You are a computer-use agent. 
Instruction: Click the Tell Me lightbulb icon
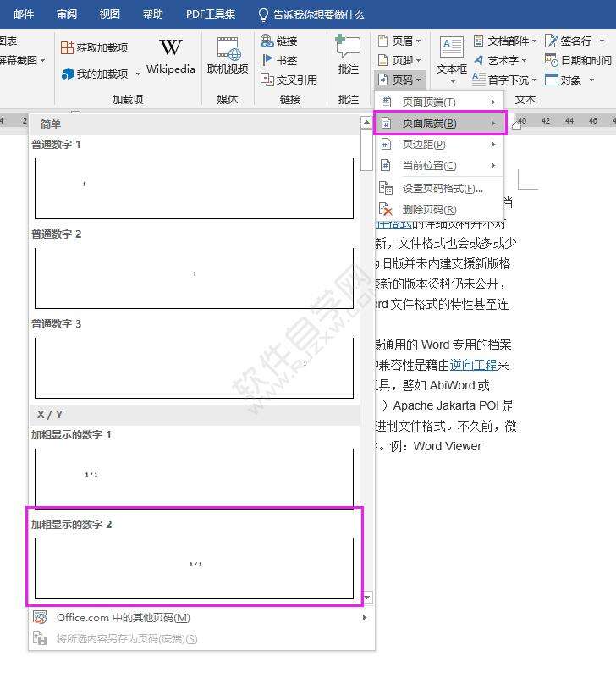(x=263, y=15)
